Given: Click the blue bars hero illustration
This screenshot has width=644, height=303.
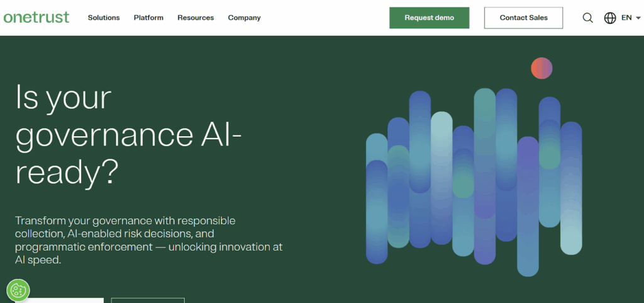Looking at the screenshot, I should coord(473,183).
